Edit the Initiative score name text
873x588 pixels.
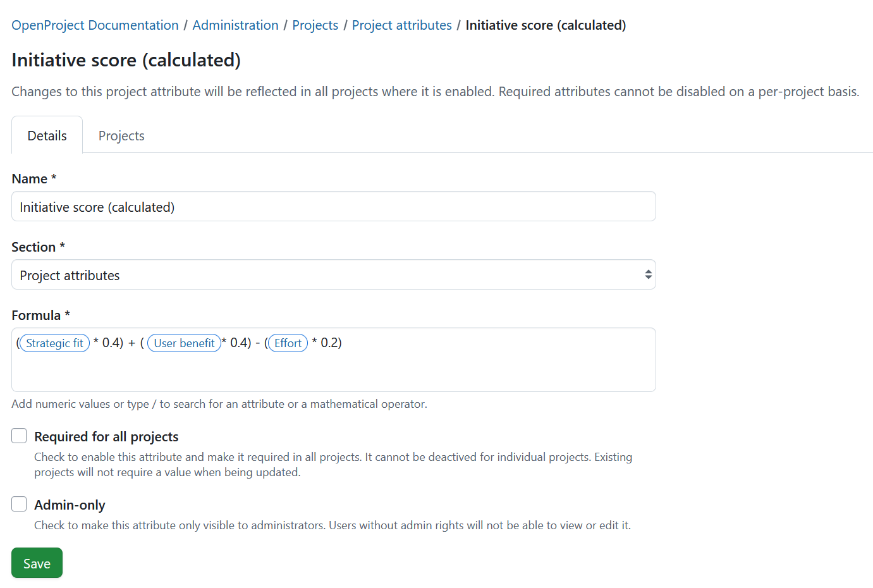(x=333, y=206)
